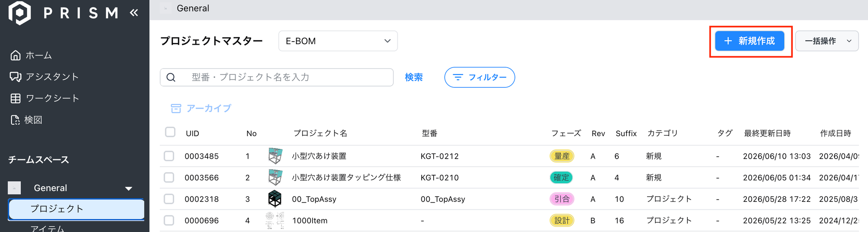
Task: Select アイテム in the sidebar
Action: tap(47, 228)
